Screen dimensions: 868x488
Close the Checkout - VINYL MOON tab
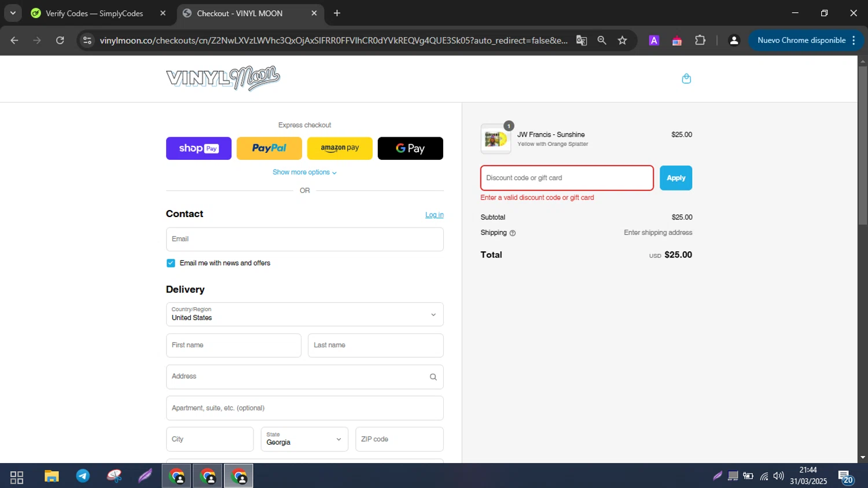coord(314,13)
